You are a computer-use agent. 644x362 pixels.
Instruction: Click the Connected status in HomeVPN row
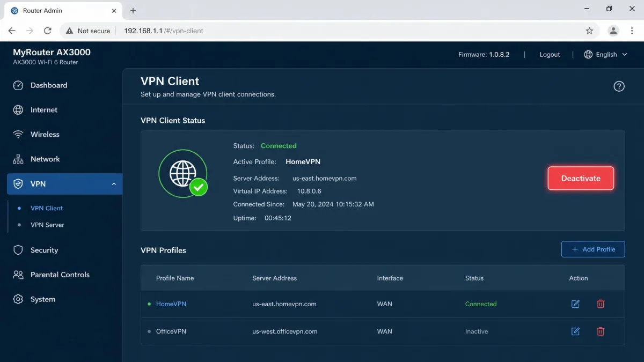[x=481, y=304]
